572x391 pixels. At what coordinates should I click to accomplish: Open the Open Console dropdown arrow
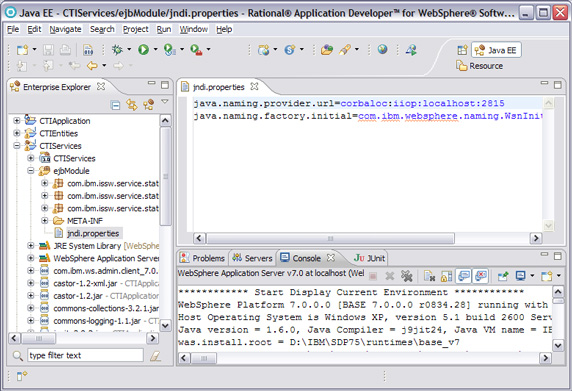(x=559, y=276)
